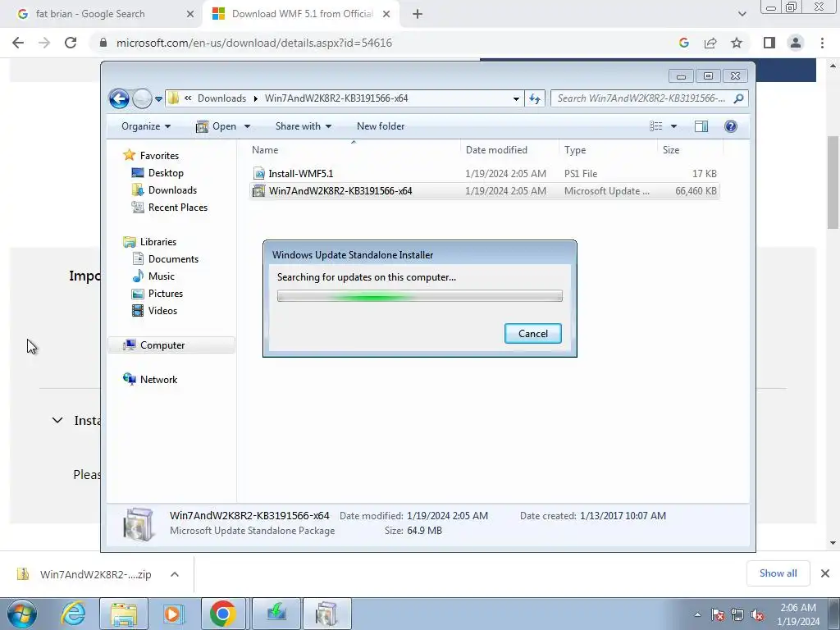The height and width of the screenshot is (630, 840).
Task: Switch to Download WMF 5.1 tab
Action: pyautogui.click(x=303, y=14)
